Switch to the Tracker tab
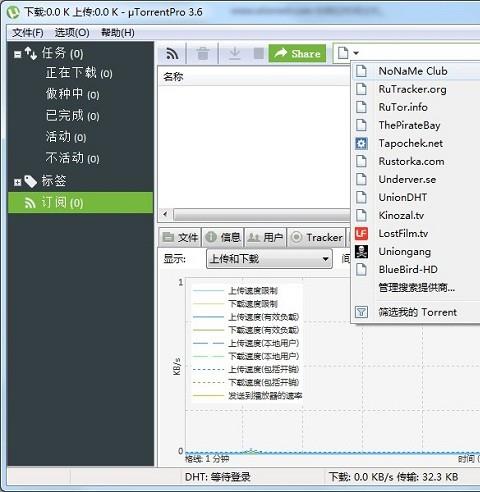The image size is (480, 492). (317, 237)
